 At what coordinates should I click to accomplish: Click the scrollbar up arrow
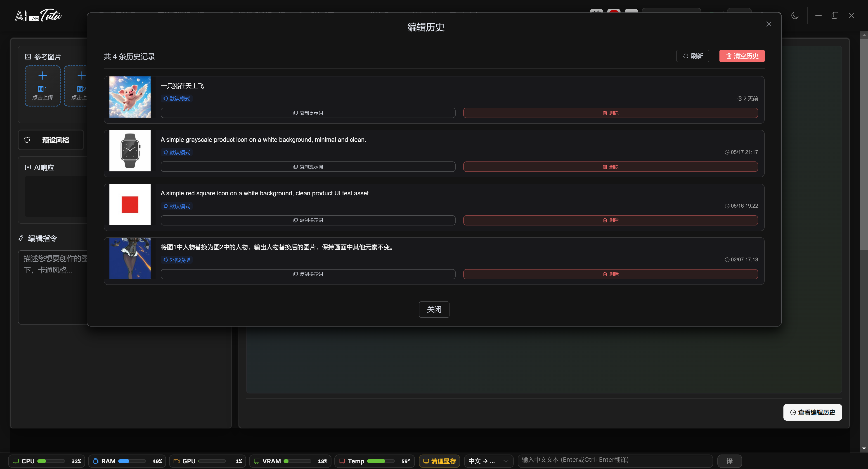tap(864, 35)
